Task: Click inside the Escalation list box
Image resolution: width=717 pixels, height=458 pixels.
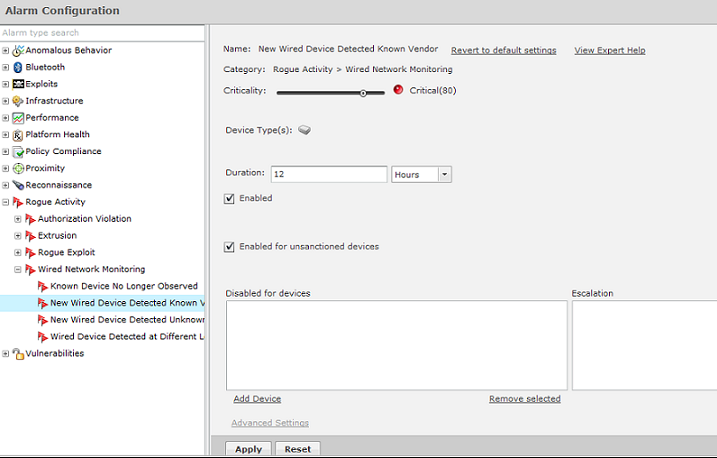Action: [x=644, y=345]
